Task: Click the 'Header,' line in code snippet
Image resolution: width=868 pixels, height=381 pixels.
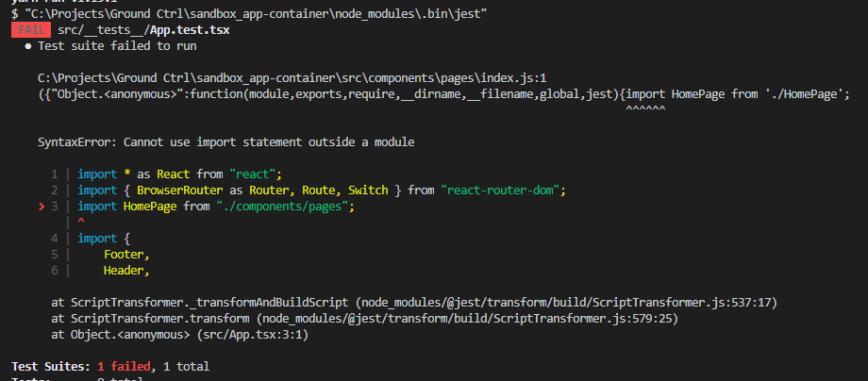Action: [126, 271]
